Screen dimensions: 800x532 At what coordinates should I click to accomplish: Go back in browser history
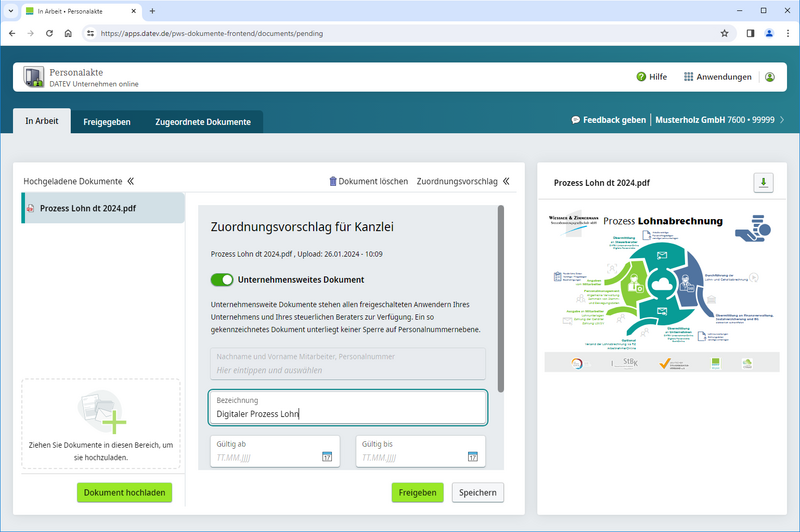click(x=12, y=33)
